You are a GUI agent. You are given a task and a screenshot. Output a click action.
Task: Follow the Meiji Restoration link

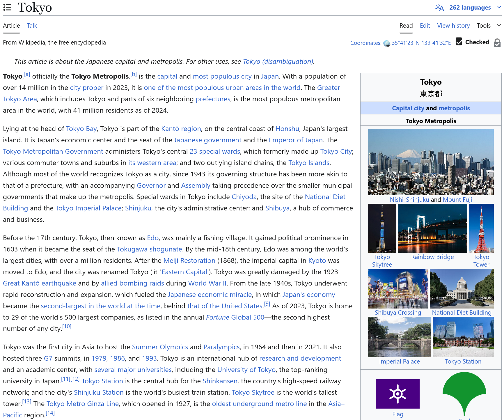[189, 260]
